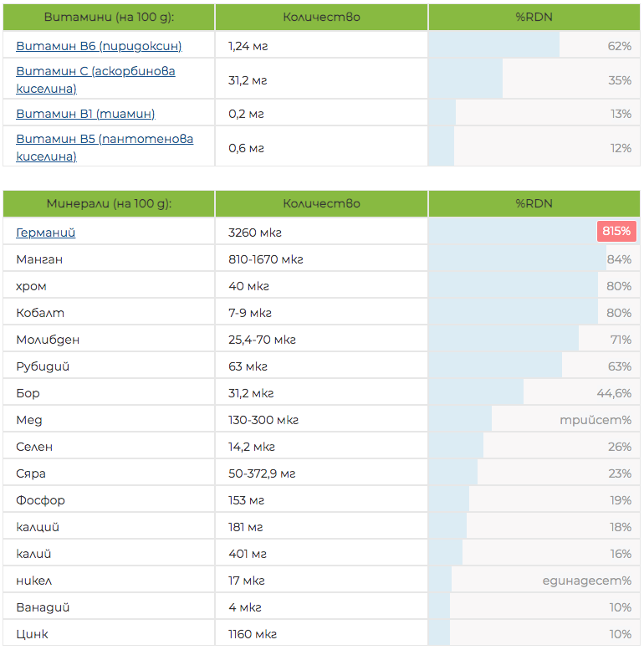Open the Витамин B1 (тиамин) link

(x=85, y=114)
